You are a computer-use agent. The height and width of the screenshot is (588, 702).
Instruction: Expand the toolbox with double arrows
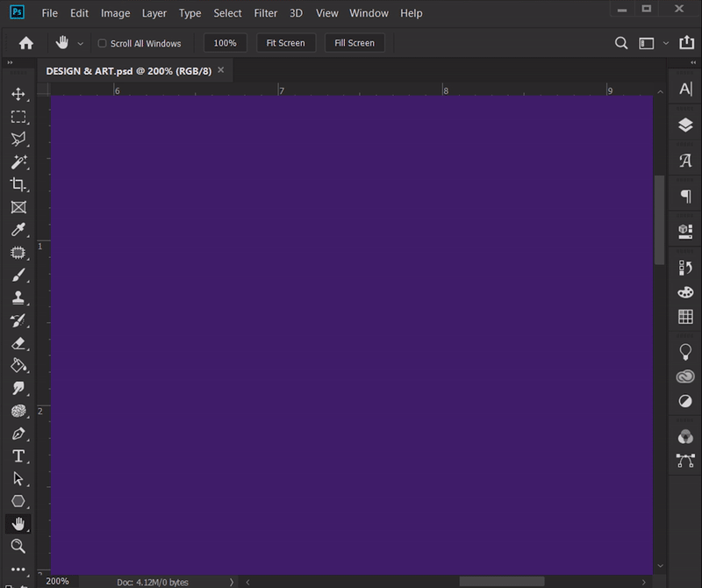(x=10, y=62)
